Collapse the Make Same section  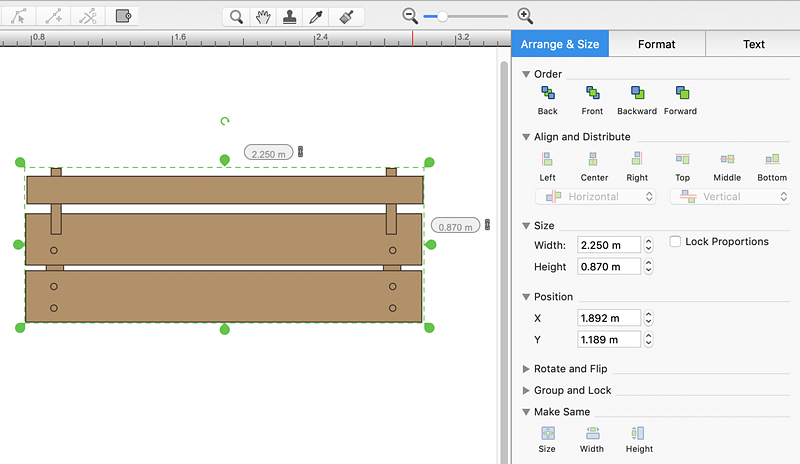pos(526,412)
